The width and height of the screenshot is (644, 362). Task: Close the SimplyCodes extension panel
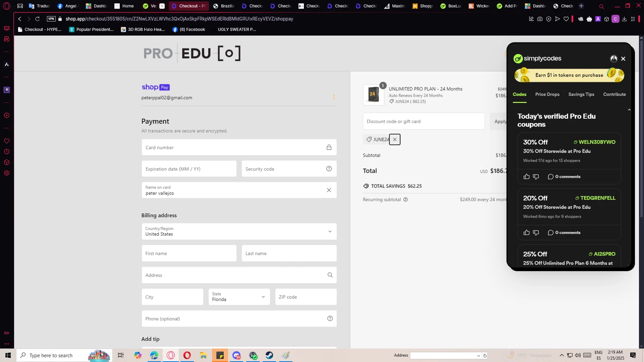click(x=623, y=59)
